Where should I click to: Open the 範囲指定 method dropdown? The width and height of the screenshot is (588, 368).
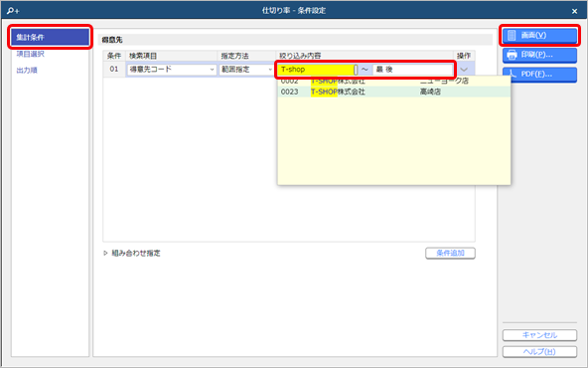[246, 70]
